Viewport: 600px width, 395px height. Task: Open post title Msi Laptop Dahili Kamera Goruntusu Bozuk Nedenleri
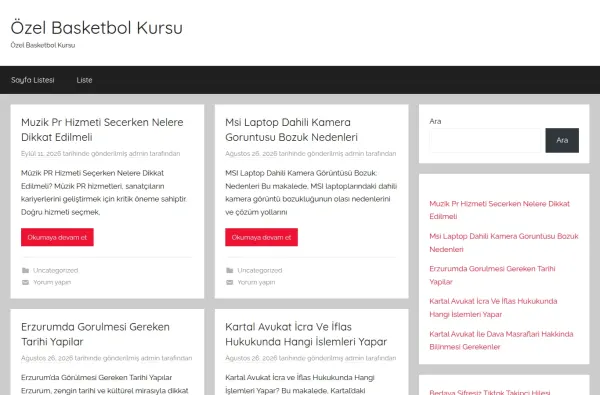pyautogui.click(x=291, y=129)
